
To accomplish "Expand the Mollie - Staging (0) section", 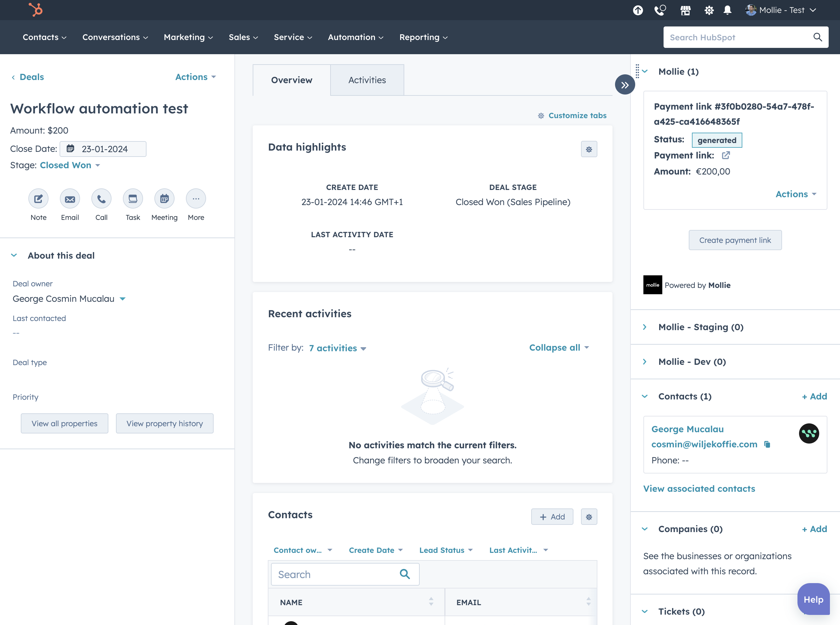I will 645,327.
